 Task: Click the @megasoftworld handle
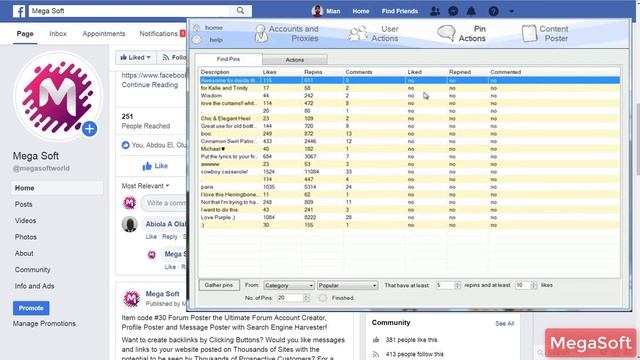pyautogui.click(x=41, y=168)
